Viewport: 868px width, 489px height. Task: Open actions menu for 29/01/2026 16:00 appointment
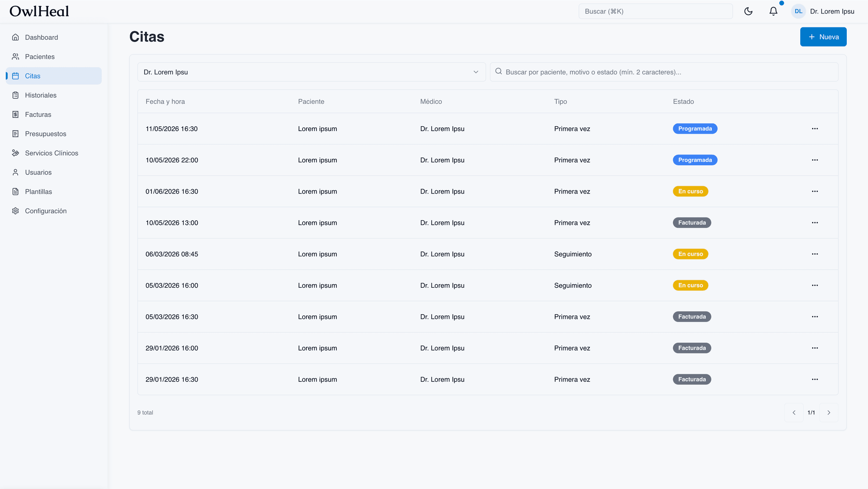click(x=815, y=348)
